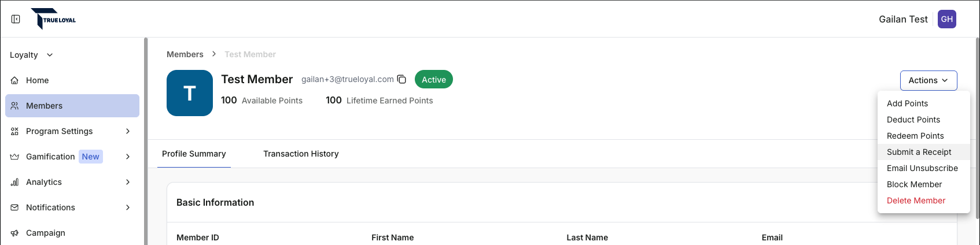The width and height of the screenshot is (980, 245).
Task: Click the Gamification crown icon
Action: pyautogui.click(x=15, y=157)
